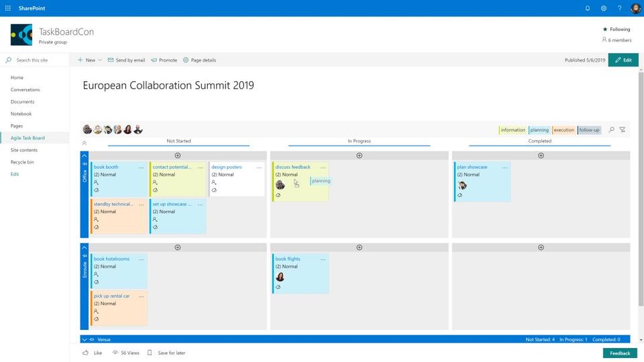This screenshot has height=362, width=644.
Task: Click the board search magnifier icon
Action: [612, 129]
